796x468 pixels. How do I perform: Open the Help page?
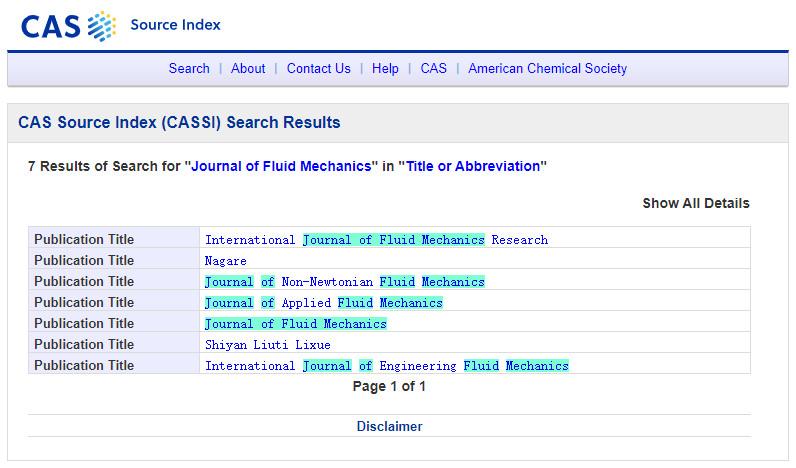pos(385,69)
